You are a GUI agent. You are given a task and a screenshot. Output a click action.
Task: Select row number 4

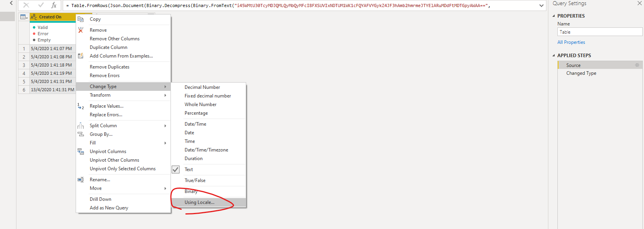click(24, 73)
